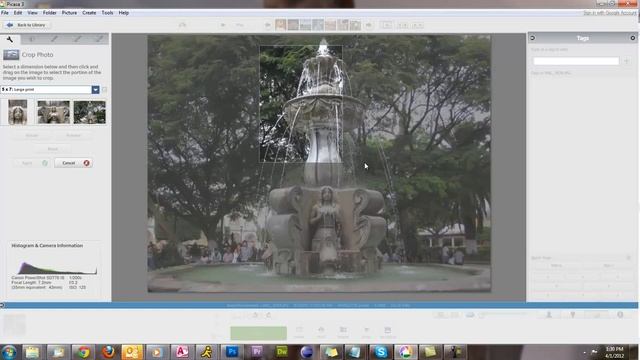The image size is (640, 360).
Task: Click the green Upload button at bottom
Action: pos(258,333)
